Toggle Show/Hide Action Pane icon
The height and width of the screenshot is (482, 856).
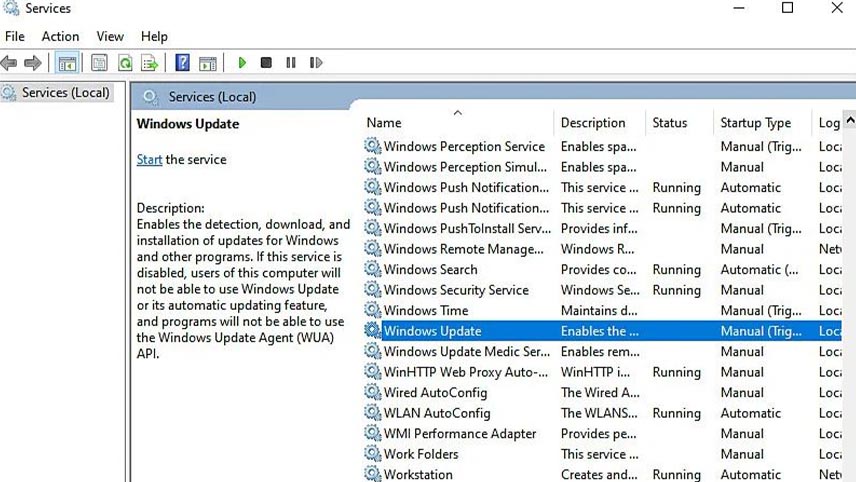tap(207, 63)
